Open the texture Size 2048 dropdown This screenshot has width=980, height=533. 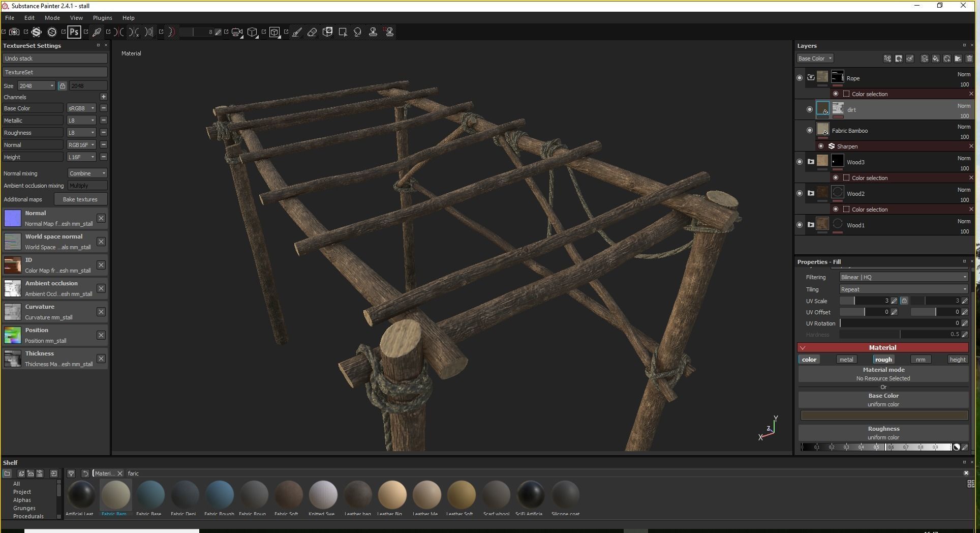37,86
